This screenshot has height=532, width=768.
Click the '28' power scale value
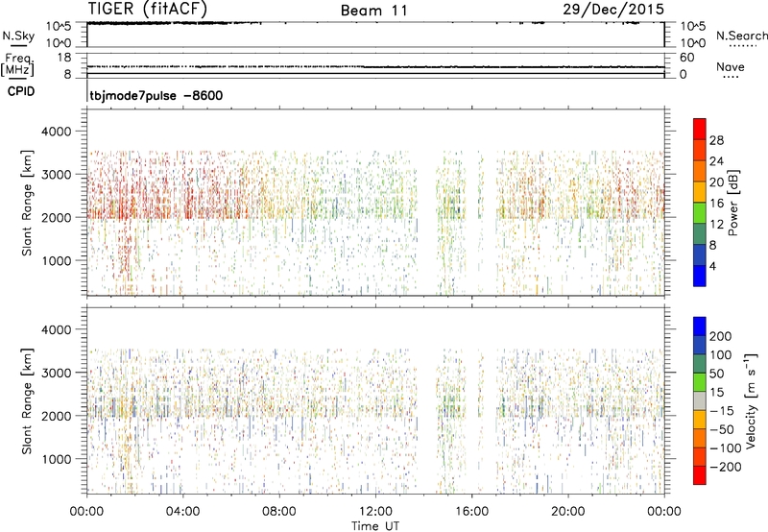click(x=716, y=140)
